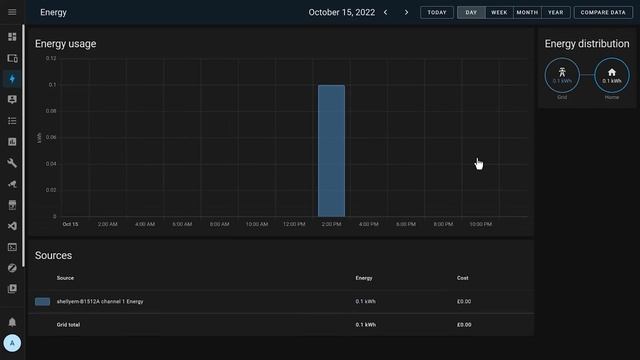
Task: Open the user profile avatar A
Action: pyautogui.click(x=12, y=343)
